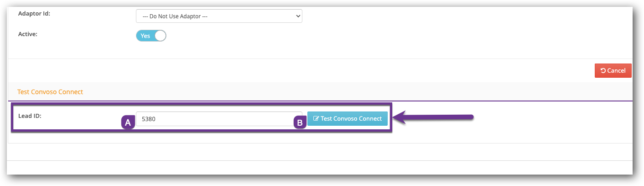The width and height of the screenshot is (644, 186).
Task: Run the Test Convoso Connect button
Action: coord(348,119)
